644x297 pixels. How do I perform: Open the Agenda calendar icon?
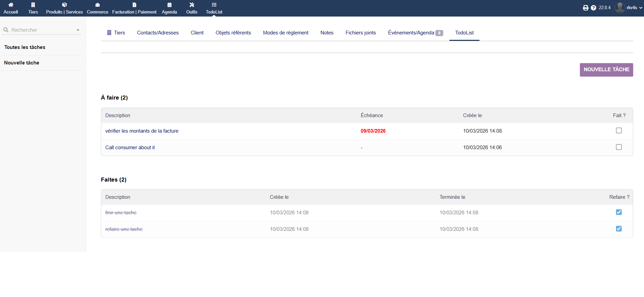click(x=169, y=5)
